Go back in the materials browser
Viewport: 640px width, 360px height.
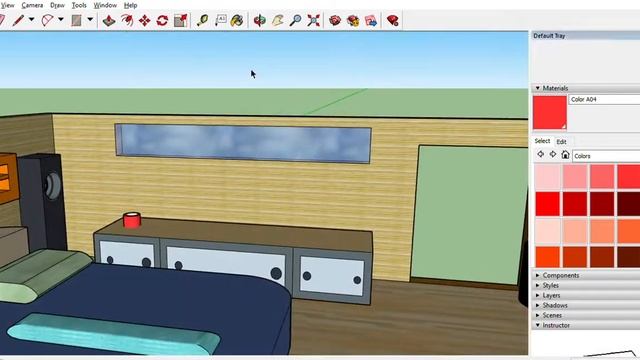(x=540, y=154)
